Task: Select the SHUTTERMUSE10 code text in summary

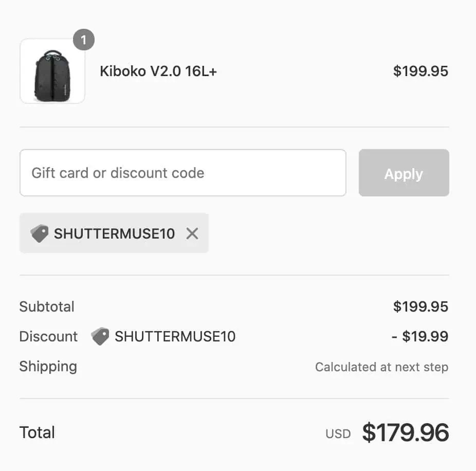Action: tap(175, 336)
